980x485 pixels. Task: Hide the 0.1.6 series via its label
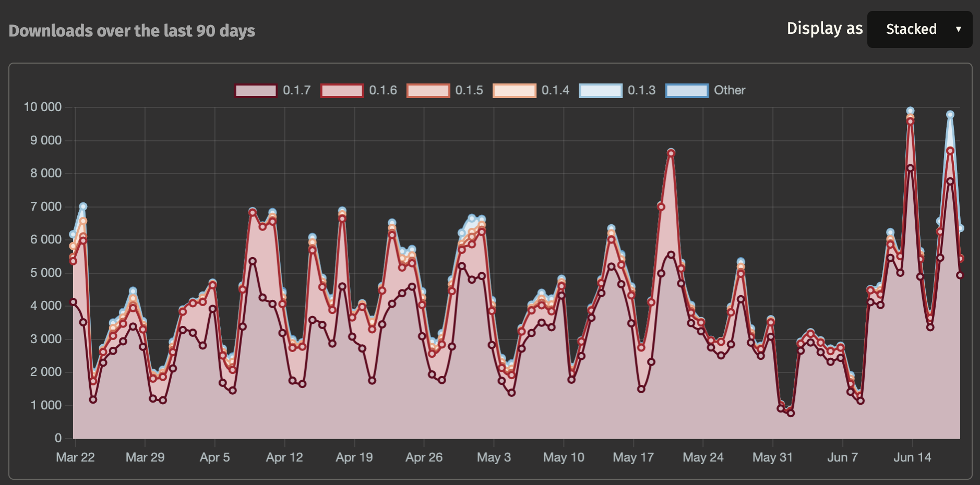coord(383,90)
